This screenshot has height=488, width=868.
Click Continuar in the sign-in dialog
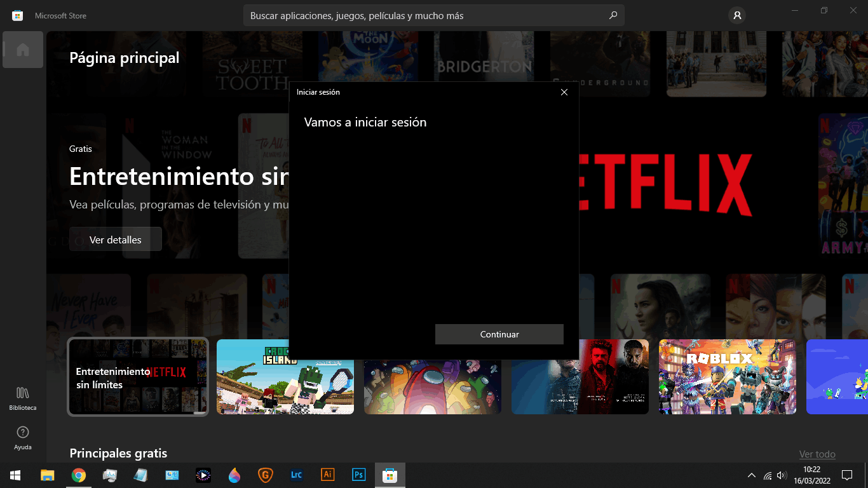[499, 334]
